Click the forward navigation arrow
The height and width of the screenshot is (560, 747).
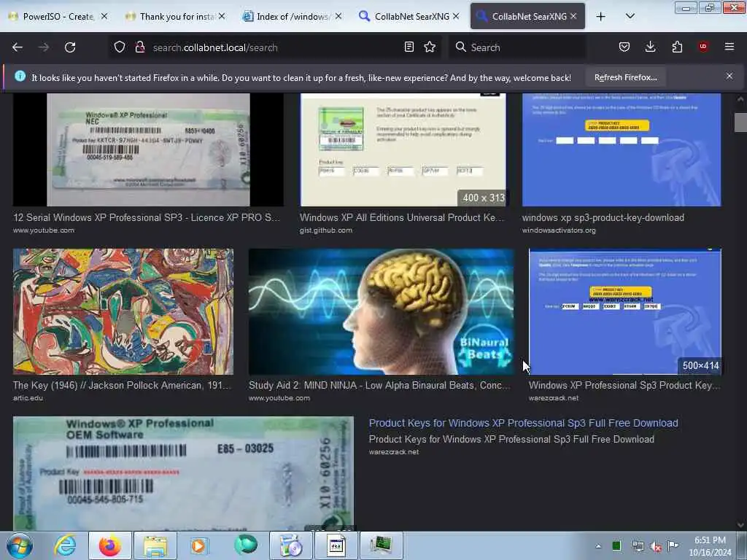44,47
